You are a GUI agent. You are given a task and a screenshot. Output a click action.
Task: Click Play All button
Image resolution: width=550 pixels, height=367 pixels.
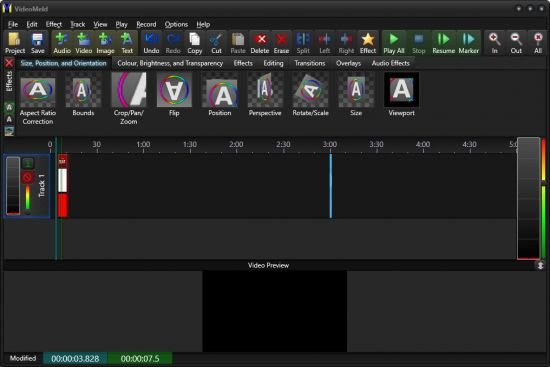coord(394,43)
